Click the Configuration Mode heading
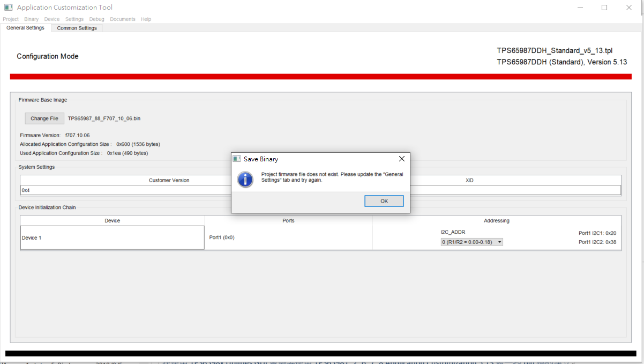This screenshot has width=644, height=364. pos(48,56)
